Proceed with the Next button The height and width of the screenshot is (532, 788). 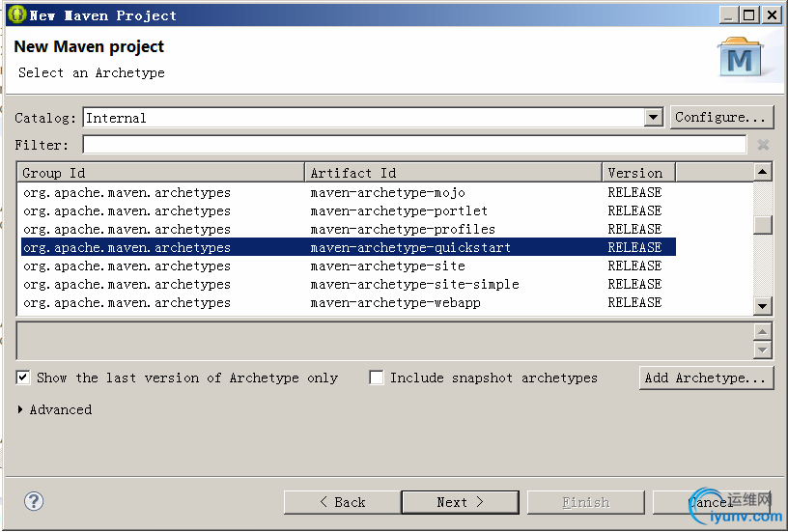461,502
